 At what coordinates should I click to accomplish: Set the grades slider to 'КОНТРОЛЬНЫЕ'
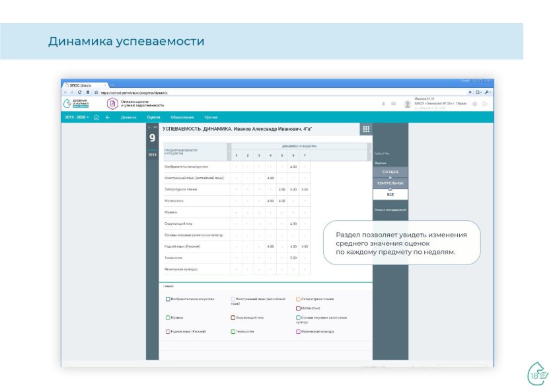[x=390, y=183]
